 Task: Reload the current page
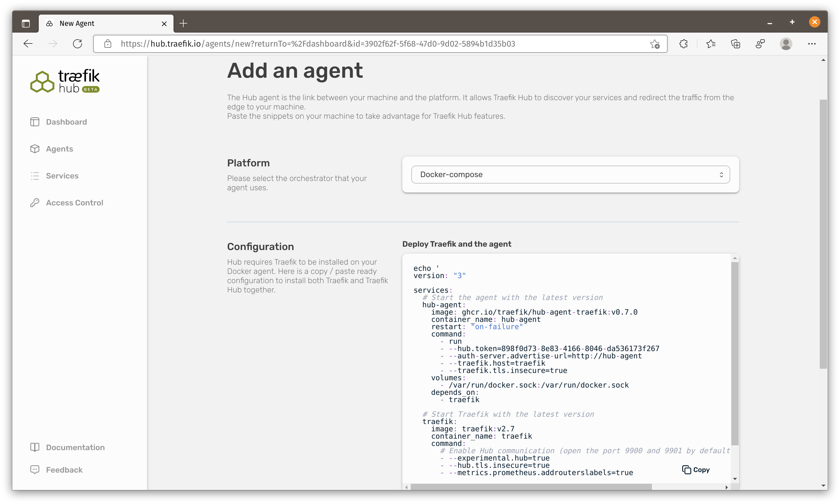click(77, 44)
